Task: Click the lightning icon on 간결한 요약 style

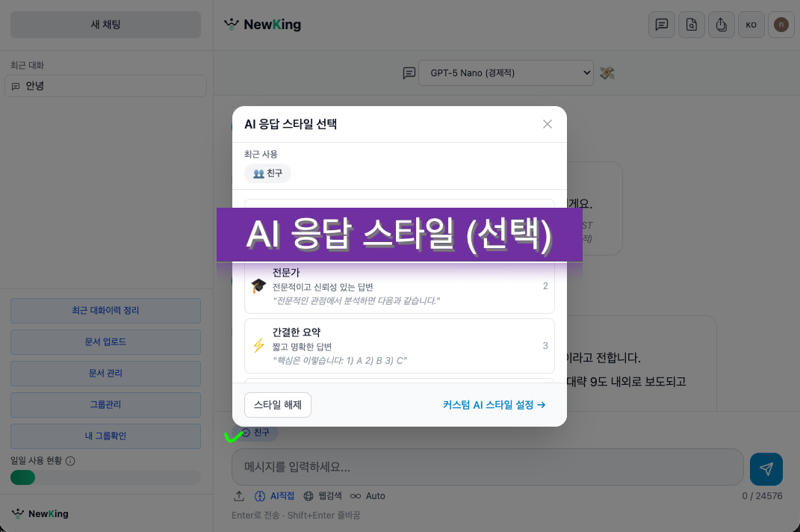Action: (x=258, y=345)
